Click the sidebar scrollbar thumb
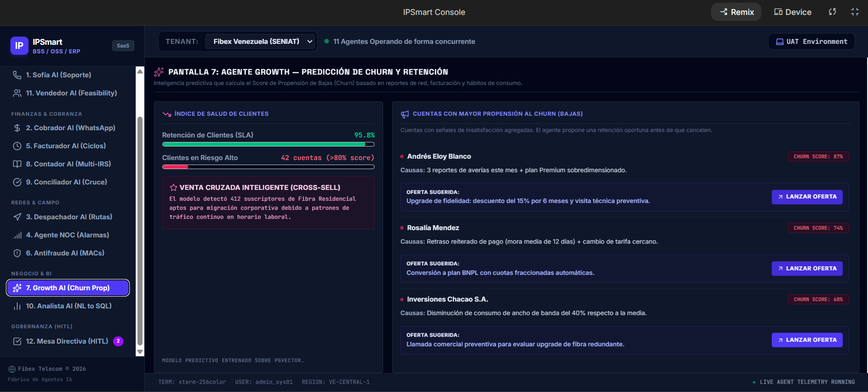The width and height of the screenshot is (868, 392). [140, 231]
